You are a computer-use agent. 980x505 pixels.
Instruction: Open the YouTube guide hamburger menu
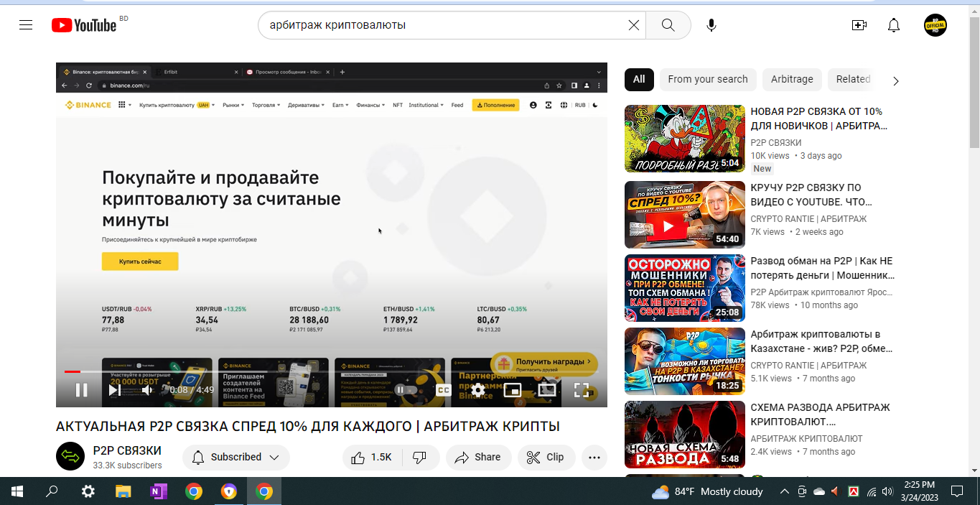(26, 25)
